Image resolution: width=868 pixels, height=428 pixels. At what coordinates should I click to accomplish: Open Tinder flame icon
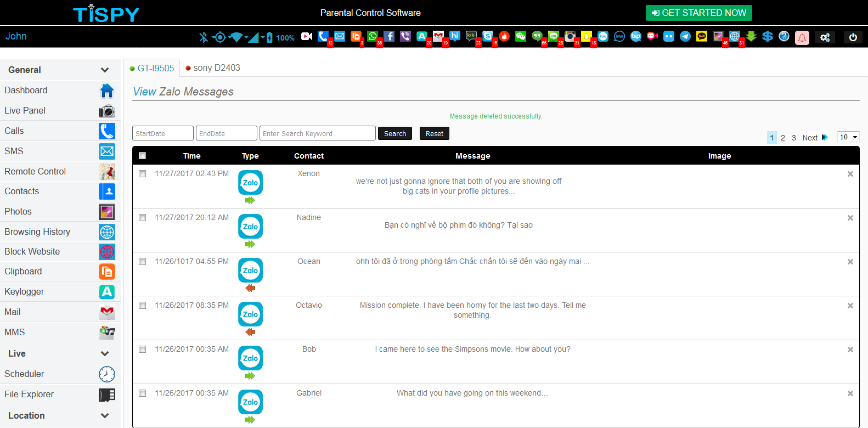[504, 36]
